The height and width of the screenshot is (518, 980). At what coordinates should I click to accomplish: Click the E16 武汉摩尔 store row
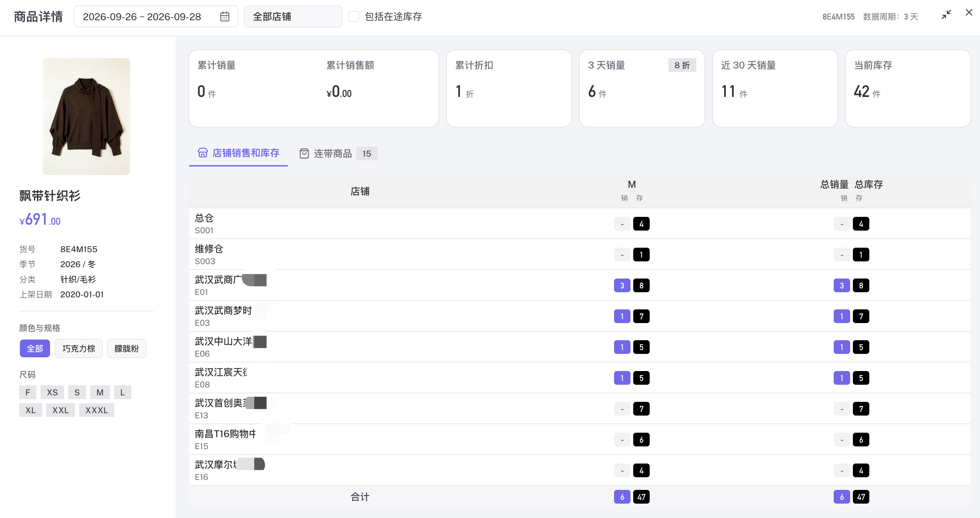pyautogui.click(x=579, y=470)
